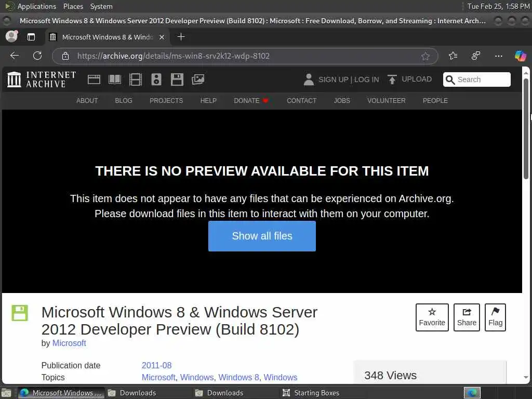The height and width of the screenshot is (399, 532).
Task: Open the Applications menu in top panel
Action: click(x=37, y=6)
